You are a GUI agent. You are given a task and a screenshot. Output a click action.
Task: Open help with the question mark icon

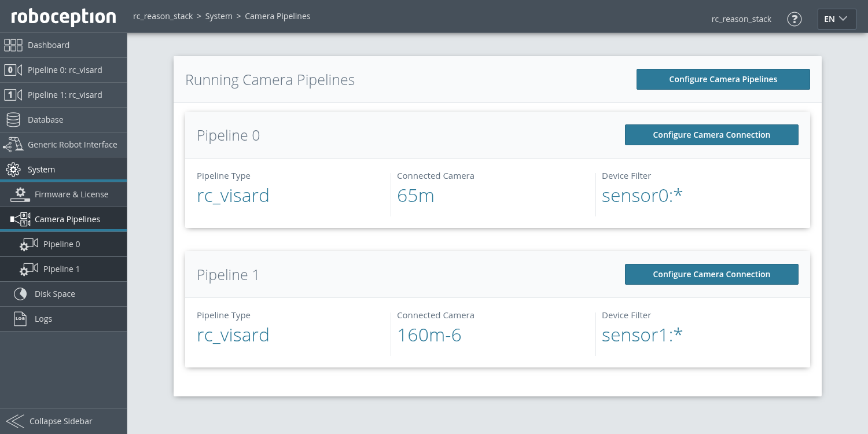click(x=795, y=19)
